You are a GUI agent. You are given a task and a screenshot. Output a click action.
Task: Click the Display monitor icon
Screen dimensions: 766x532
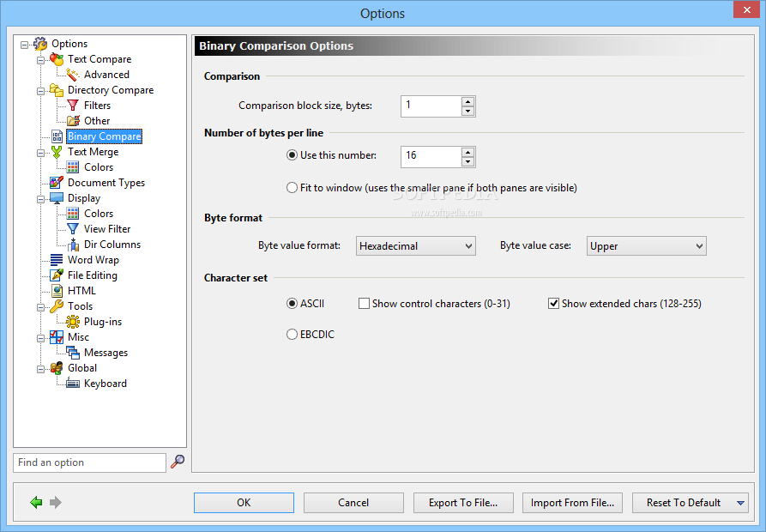(57, 198)
